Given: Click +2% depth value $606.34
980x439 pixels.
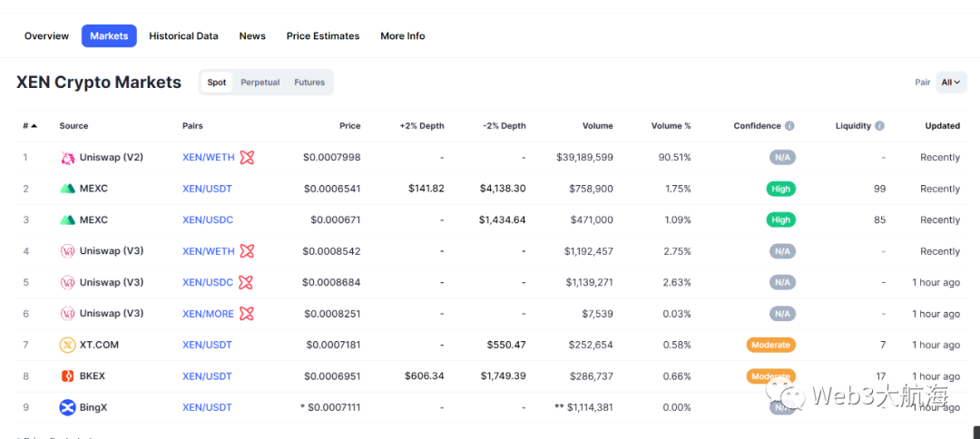Looking at the screenshot, I should click(x=425, y=376).
